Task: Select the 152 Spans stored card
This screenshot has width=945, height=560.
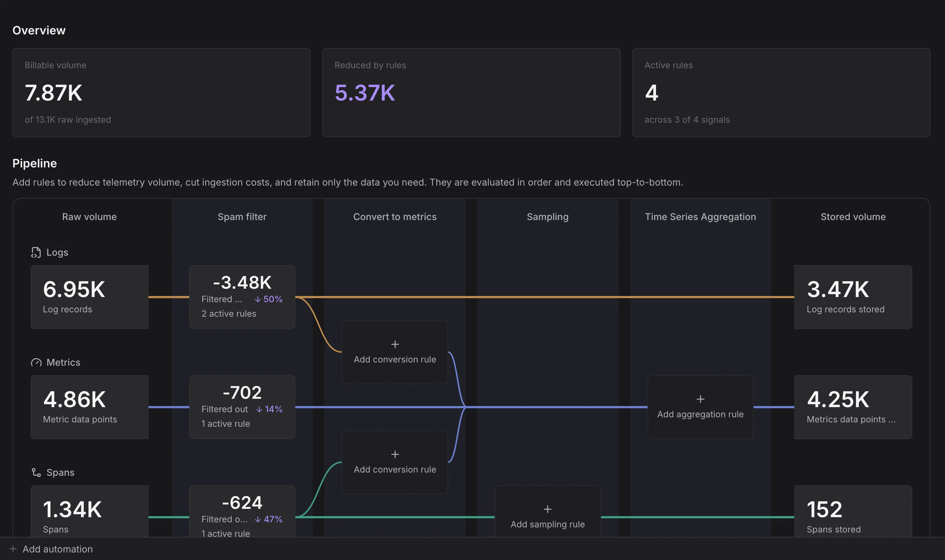Action: pos(853,511)
